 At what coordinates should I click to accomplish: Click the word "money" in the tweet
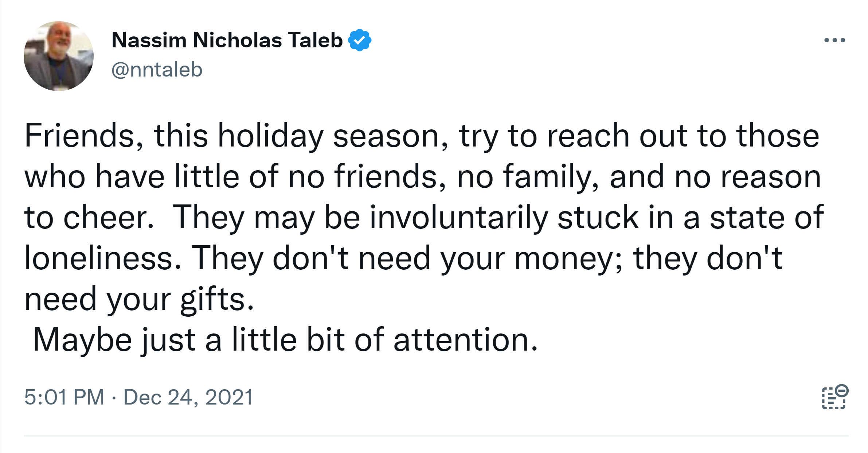click(564, 258)
